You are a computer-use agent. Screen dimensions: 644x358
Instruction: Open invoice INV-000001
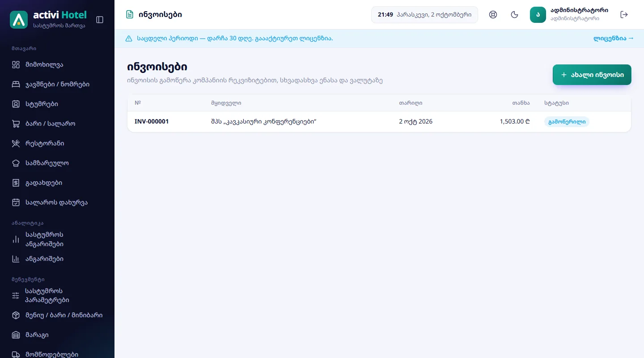[x=152, y=121]
